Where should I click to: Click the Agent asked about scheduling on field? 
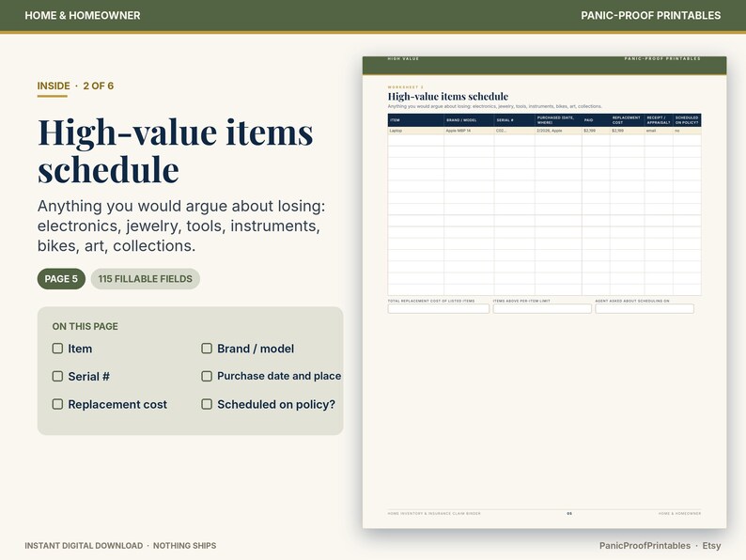[645, 309]
